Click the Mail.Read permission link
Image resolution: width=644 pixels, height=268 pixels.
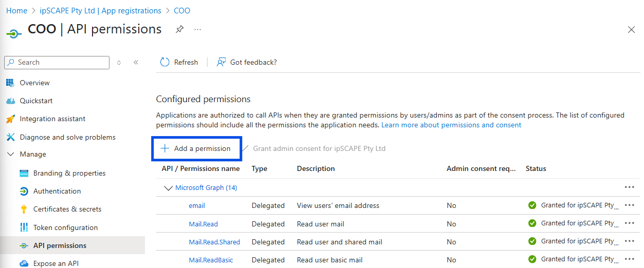(x=204, y=224)
